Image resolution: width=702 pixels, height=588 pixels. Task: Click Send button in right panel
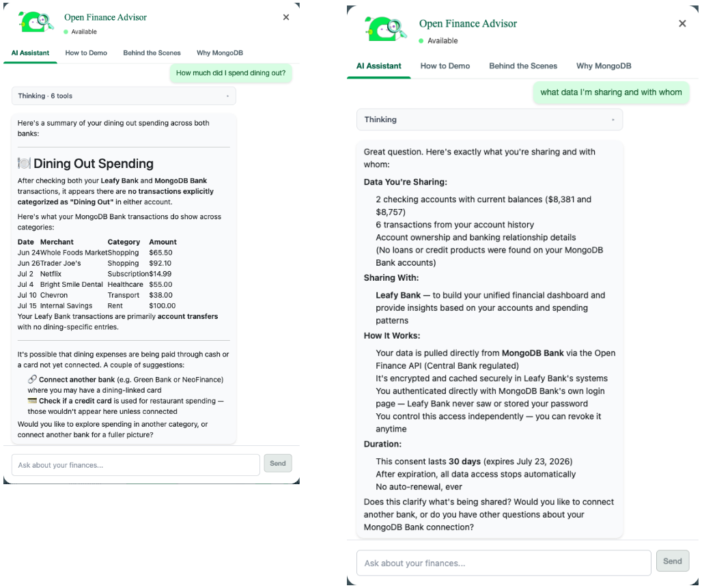click(x=673, y=561)
